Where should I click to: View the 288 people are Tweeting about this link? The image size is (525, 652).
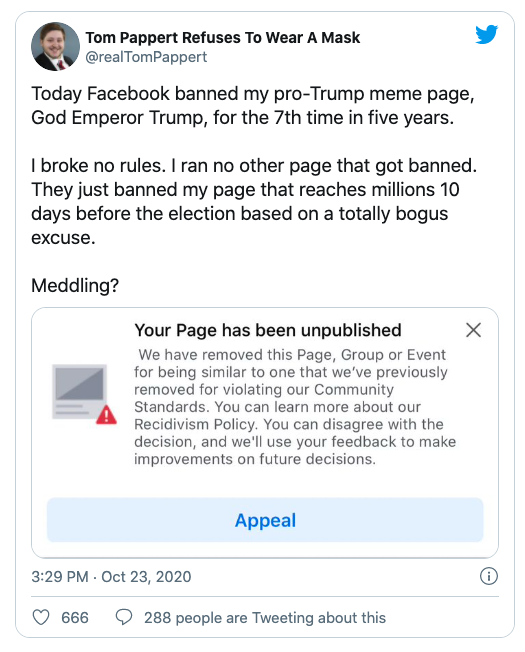click(x=265, y=617)
